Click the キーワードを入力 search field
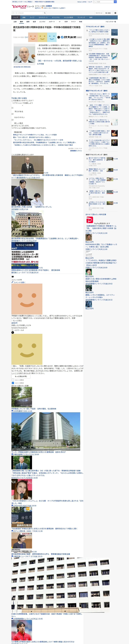The height and width of the screenshot is (644, 129). click(28, 13)
